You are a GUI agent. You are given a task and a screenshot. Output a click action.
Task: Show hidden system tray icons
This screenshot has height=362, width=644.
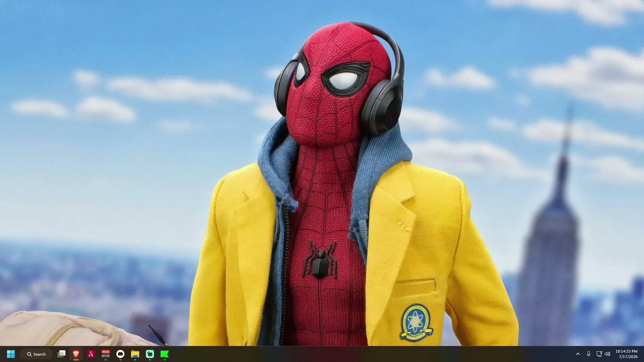pyautogui.click(x=578, y=354)
